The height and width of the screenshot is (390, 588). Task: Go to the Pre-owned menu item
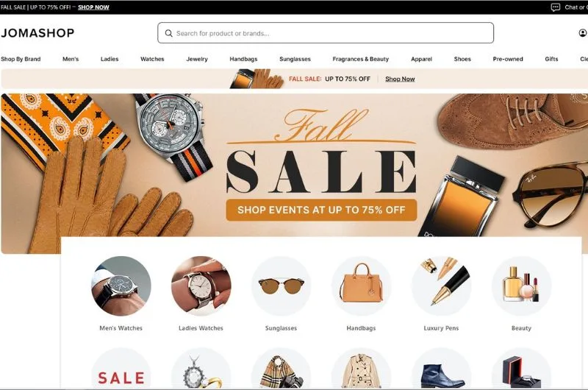[508, 59]
